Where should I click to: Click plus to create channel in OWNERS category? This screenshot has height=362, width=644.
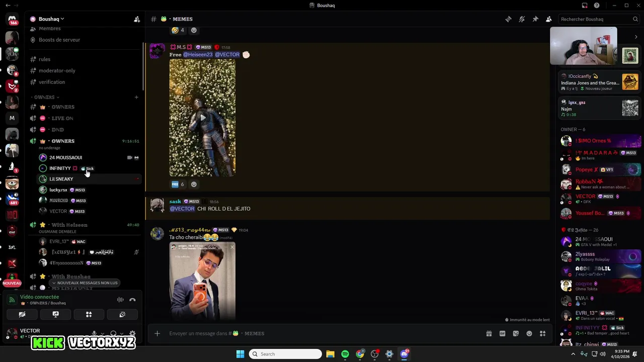(x=136, y=97)
